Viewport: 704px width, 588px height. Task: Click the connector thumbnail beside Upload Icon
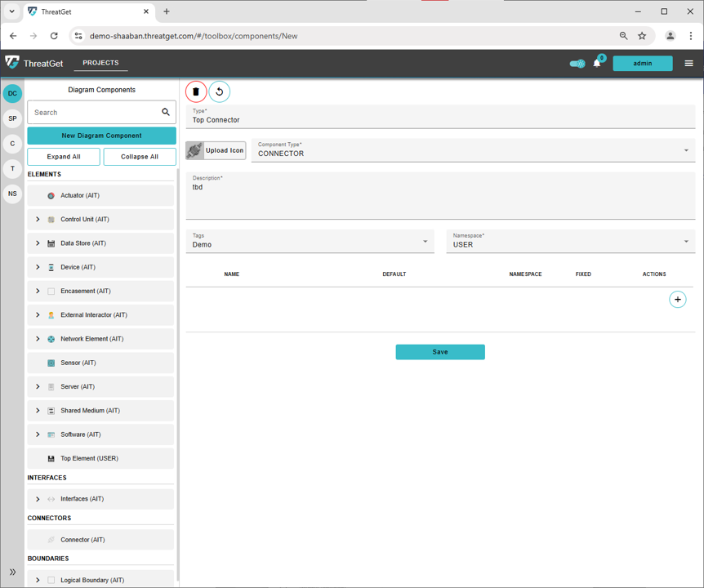point(194,150)
